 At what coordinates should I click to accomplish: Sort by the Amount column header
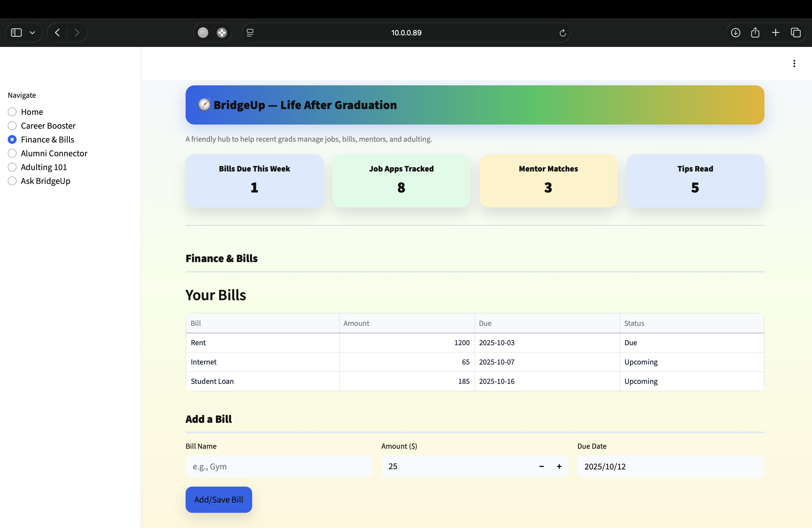tap(357, 323)
